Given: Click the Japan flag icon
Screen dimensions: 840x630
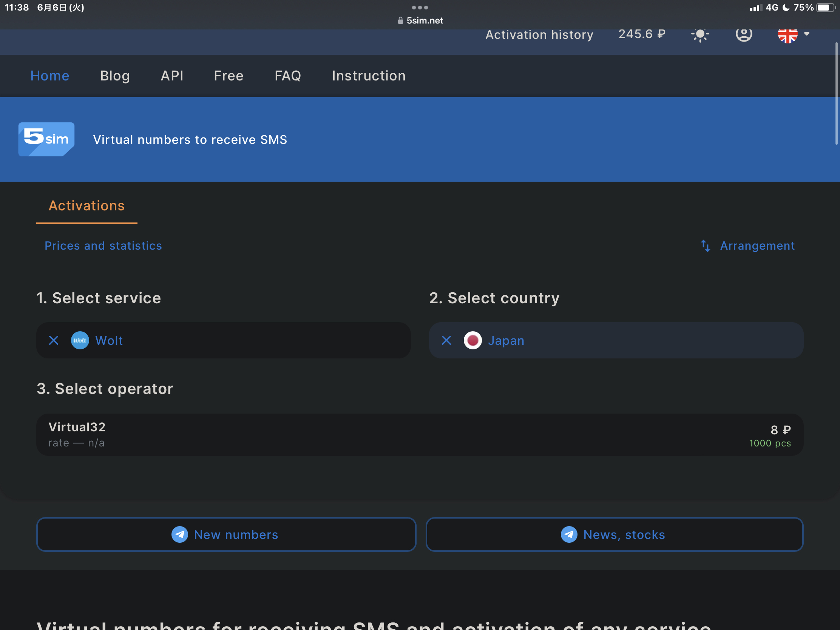Looking at the screenshot, I should click(x=472, y=340).
